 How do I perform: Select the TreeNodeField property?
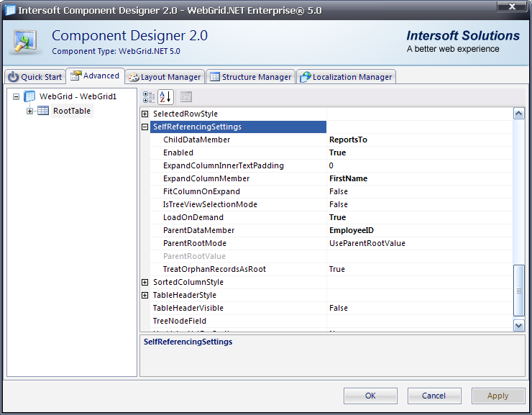pos(238,321)
